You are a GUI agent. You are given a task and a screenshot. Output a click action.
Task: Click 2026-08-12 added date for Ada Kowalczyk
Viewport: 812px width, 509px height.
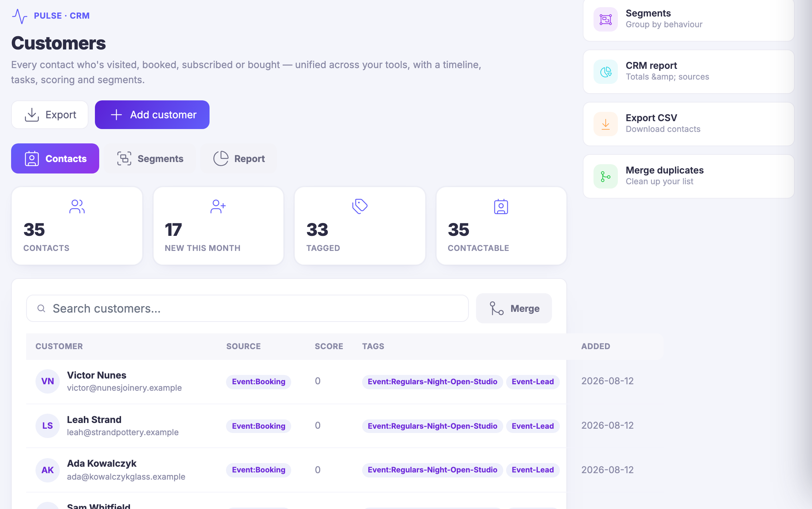pyautogui.click(x=607, y=470)
